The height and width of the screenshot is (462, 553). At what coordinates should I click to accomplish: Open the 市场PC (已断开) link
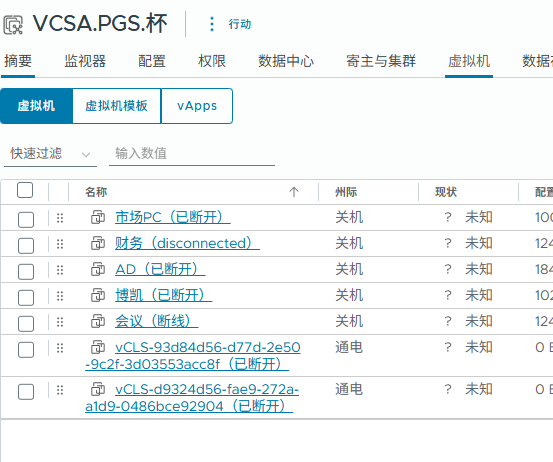click(173, 217)
